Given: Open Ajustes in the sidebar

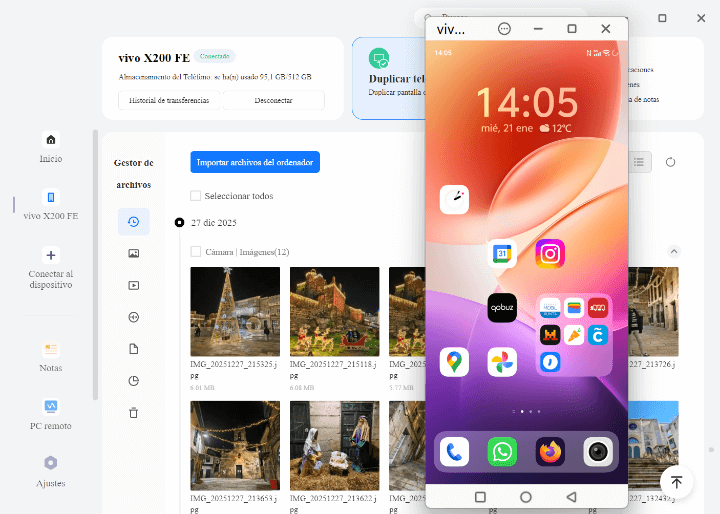Looking at the screenshot, I should click(x=51, y=472).
